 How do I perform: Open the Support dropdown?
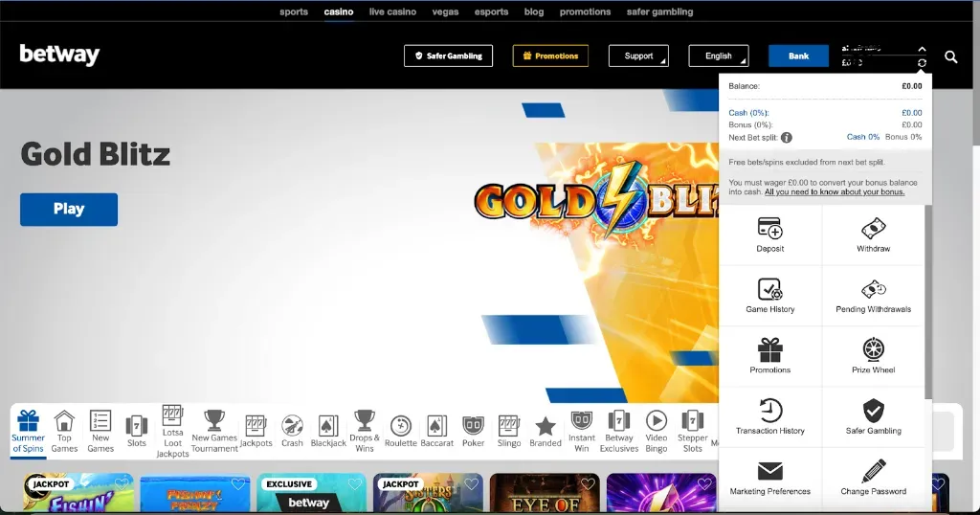(638, 56)
